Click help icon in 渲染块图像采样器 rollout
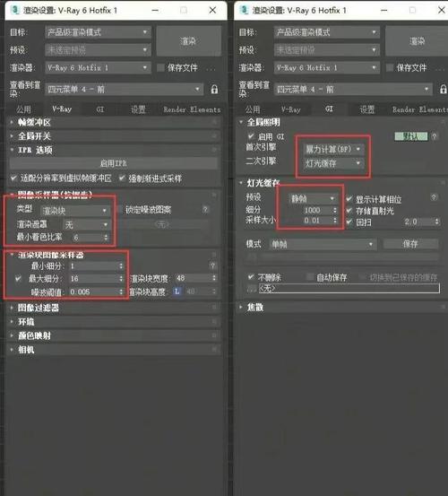The height and width of the screenshot is (496, 448). tap(212, 265)
